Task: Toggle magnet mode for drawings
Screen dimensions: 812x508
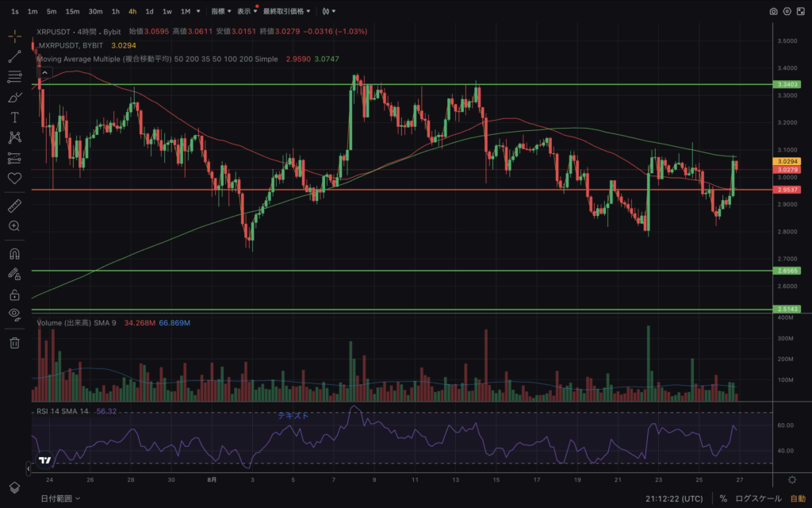Action: 14,255
